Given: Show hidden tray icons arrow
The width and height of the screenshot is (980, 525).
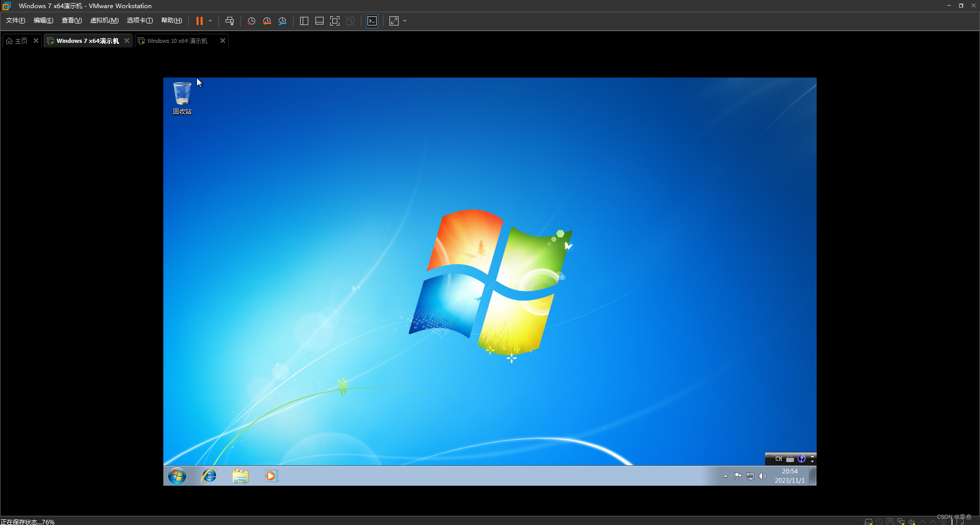Looking at the screenshot, I should point(725,477).
